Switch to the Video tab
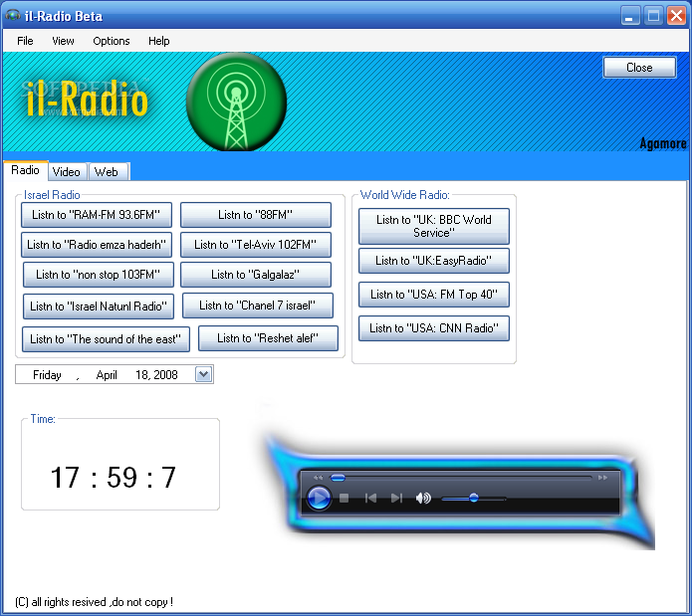 (66, 172)
